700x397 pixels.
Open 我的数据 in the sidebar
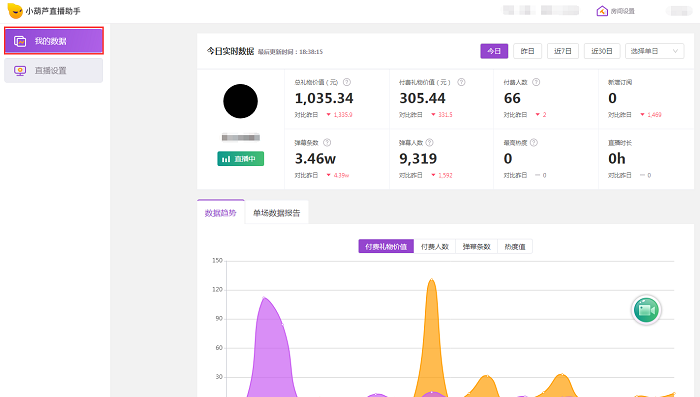click(54, 41)
